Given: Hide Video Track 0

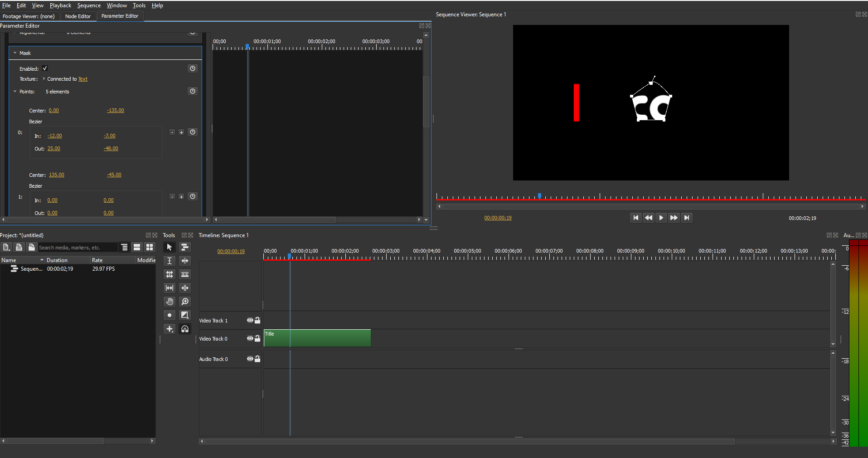Looking at the screenshot, I should point(250,338).
